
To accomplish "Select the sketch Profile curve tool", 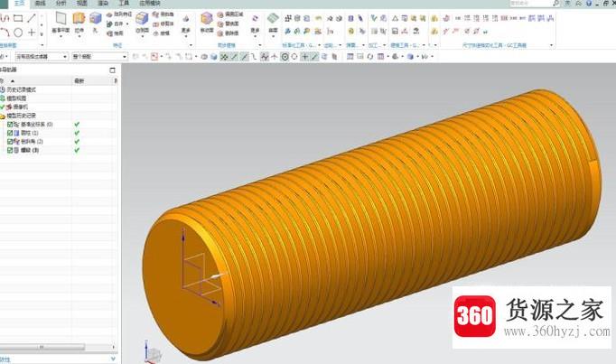I will click(4, 18).
